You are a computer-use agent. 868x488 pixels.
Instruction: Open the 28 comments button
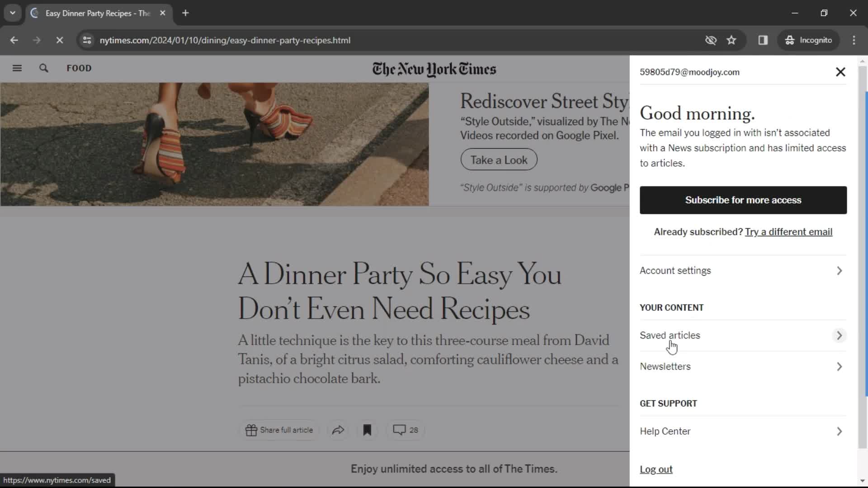406,430
